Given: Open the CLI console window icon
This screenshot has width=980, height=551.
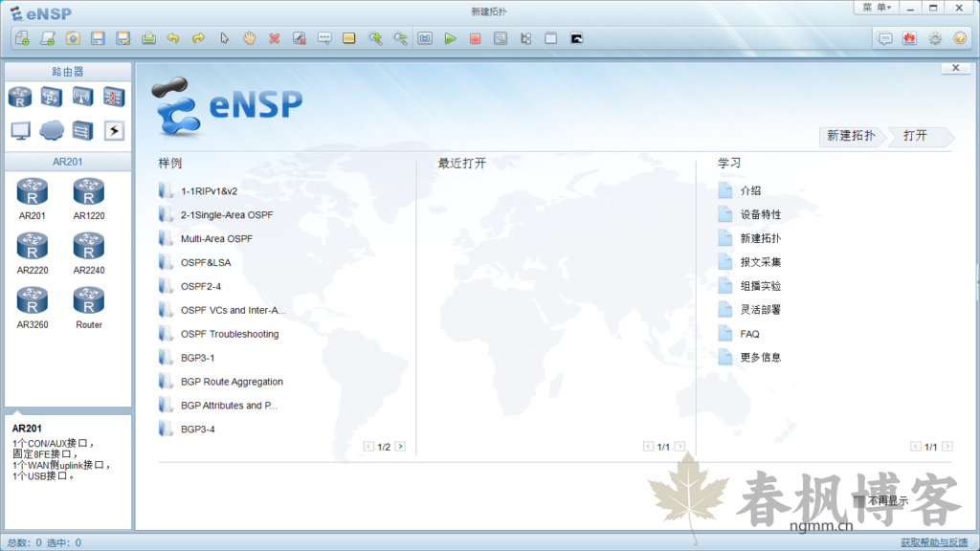Looking at the screenshot, I should [x=576, y=38].
